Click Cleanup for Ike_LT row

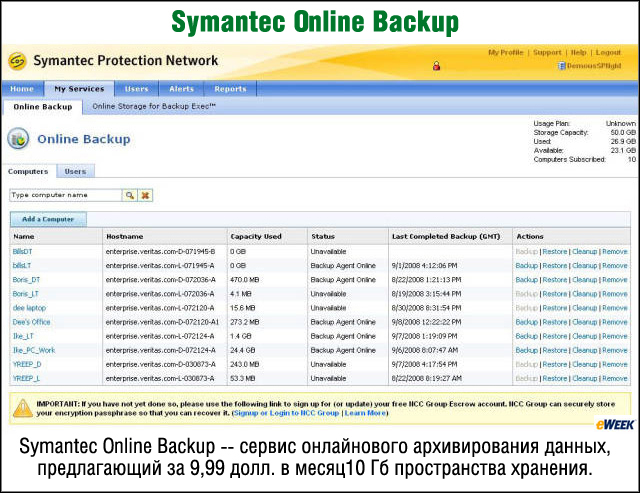pyautogui.click(x=584, y=336)
